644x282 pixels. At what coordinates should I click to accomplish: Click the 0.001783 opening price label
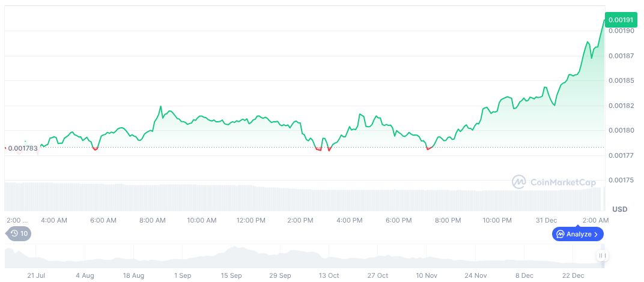pyautogui.click(x=23, y=148)
